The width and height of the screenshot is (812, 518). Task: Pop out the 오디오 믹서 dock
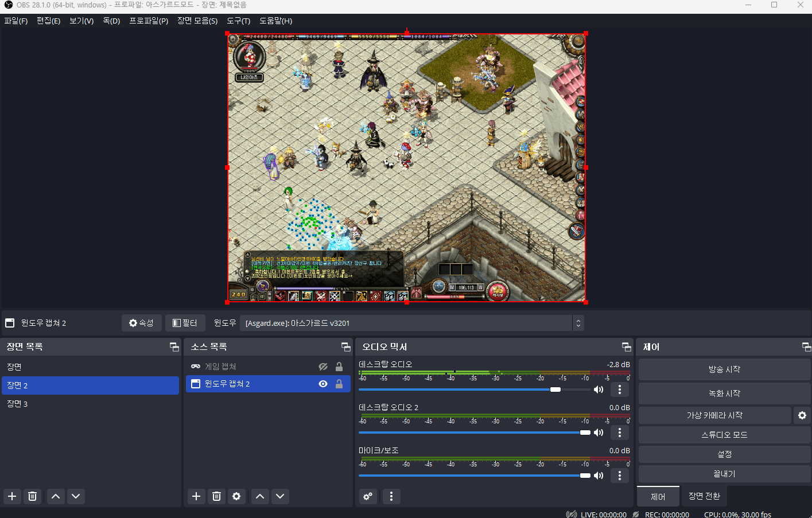pyautogui.click(x=626, y=346)
